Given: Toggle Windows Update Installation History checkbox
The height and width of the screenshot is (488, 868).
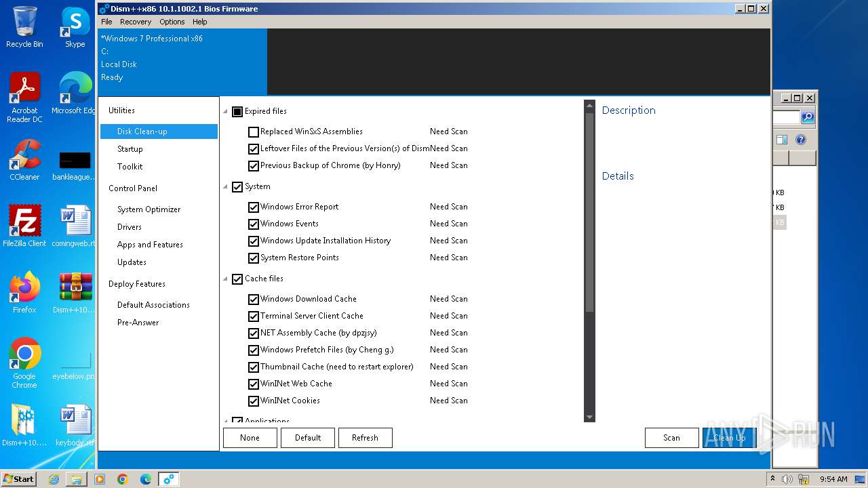Looking at the screenshot, I should point(254,241).
